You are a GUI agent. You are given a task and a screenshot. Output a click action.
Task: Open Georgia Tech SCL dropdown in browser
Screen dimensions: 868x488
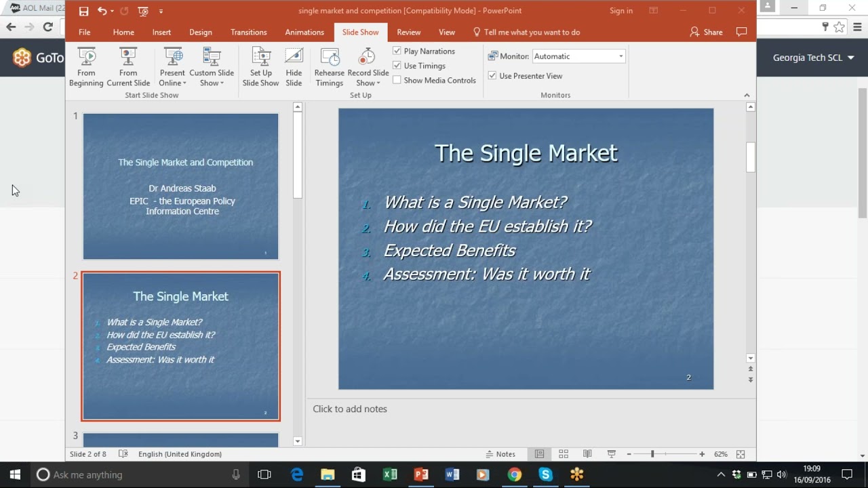(x=813, y=58)
